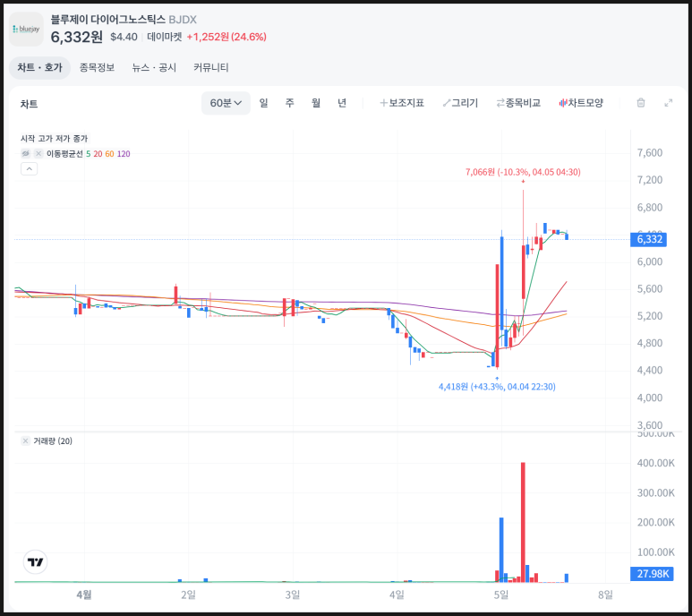Remove the 이동평균선 indicator
The image size is (692, 616).
[x=38, y=154]
